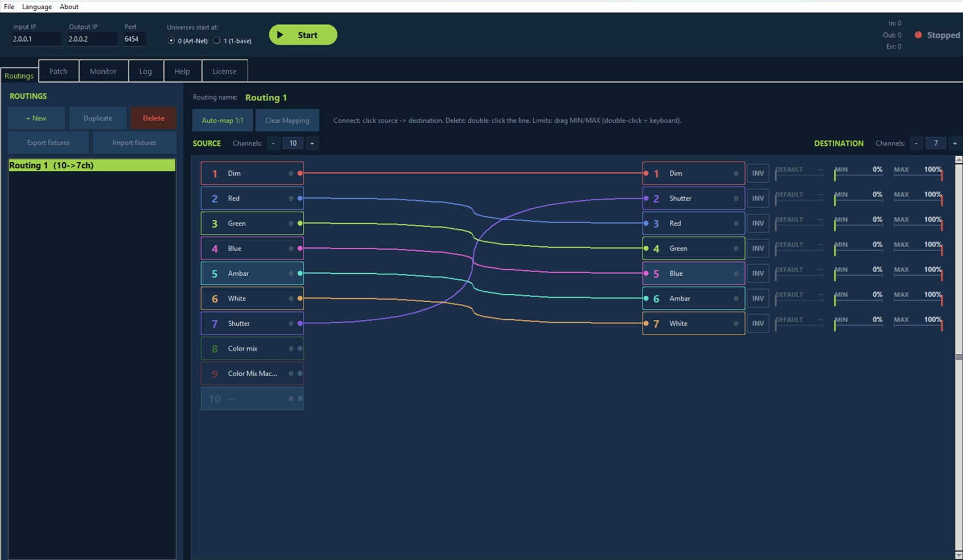Image resolution: width=963 pixels, height=560 pixels.
Task: Increase destination channels with plus button
Action: (x=954, y=143)
